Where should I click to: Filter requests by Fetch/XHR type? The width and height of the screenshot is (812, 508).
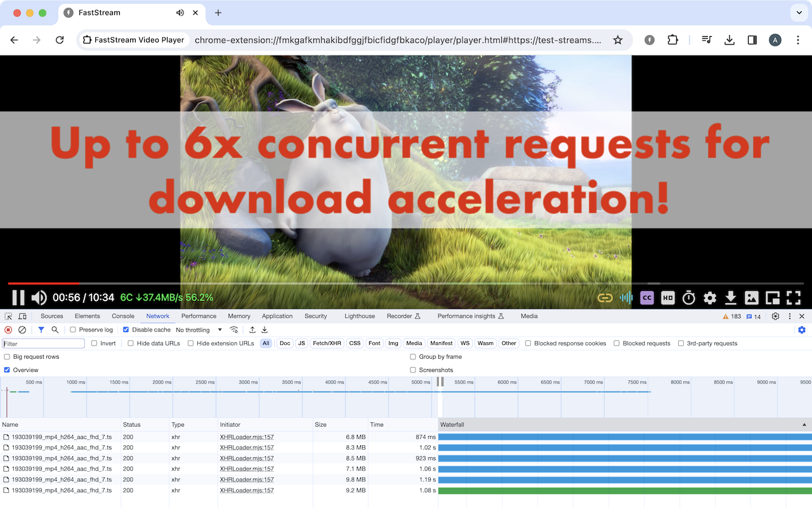328,344
